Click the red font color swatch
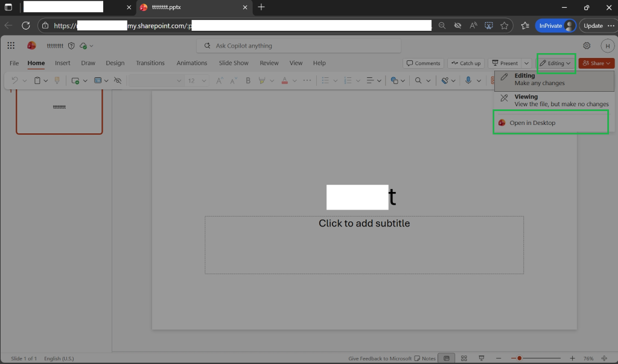The height and width of the screenshot is (364, 618). click(285, 80)
